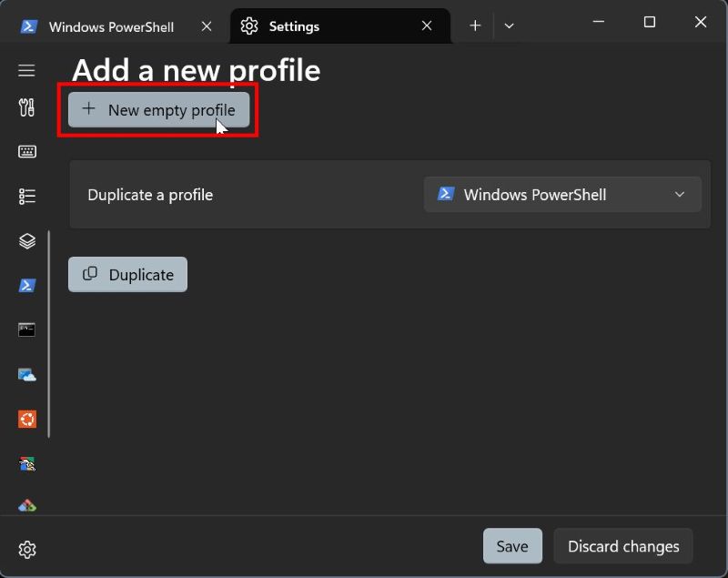
Task: Open the keyboard Actions sidebar icon
Action: click(x=26, y=152)
